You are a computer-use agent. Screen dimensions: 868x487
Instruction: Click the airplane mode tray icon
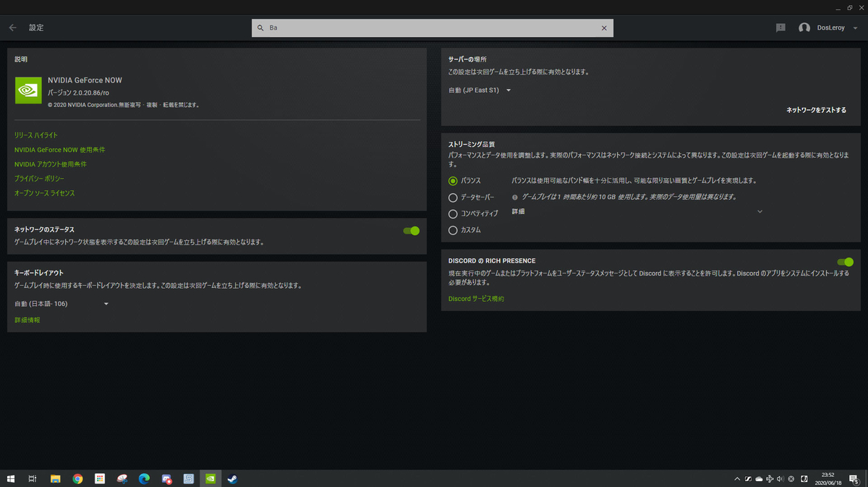[x=770, y=478]
